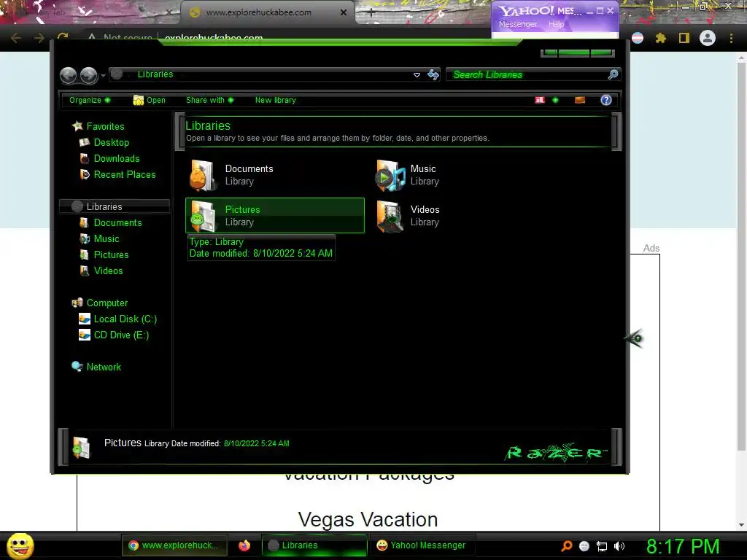Go forward with the Explorer forward arrow
This screenshot has height=560, width=747.
coord(88,75)
